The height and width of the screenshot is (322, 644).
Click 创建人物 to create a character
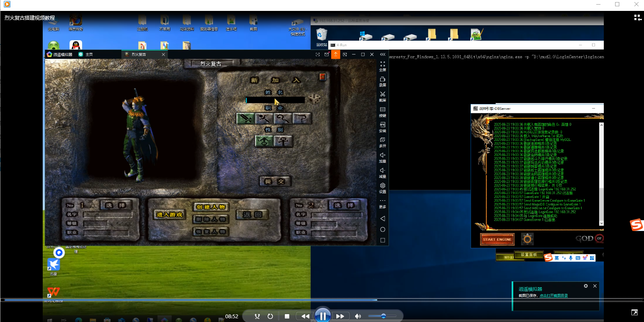click(211, 207)
